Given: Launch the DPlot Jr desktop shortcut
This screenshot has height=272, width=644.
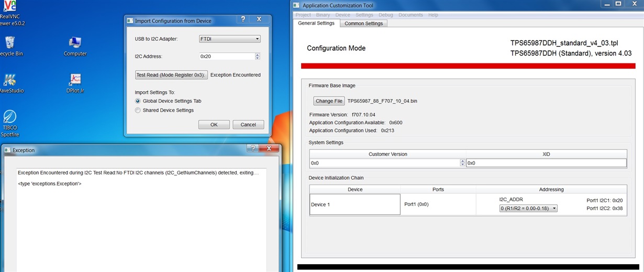Looking at the screenshot, I should [x=75, y=83].
